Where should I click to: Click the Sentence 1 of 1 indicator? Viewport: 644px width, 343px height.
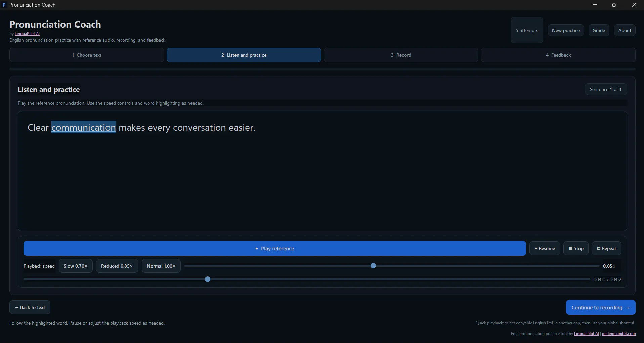click(606, 89)
